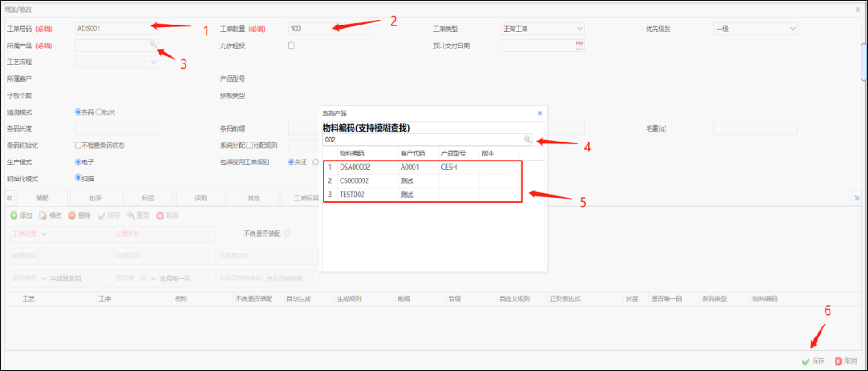This screenshot has height=371, width=868.
Task: Enable the 不检查条码状态 checkbox
Action: click(78, 145)
